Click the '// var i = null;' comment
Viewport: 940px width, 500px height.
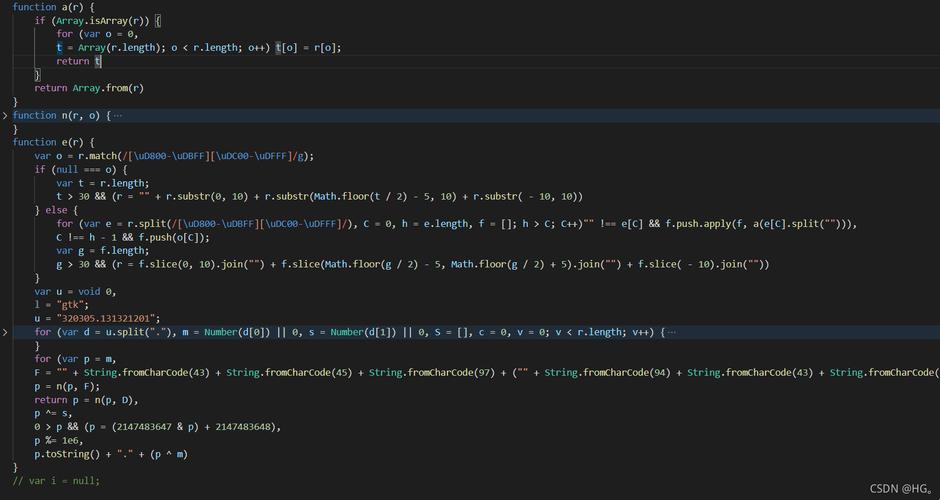[56, 481]
